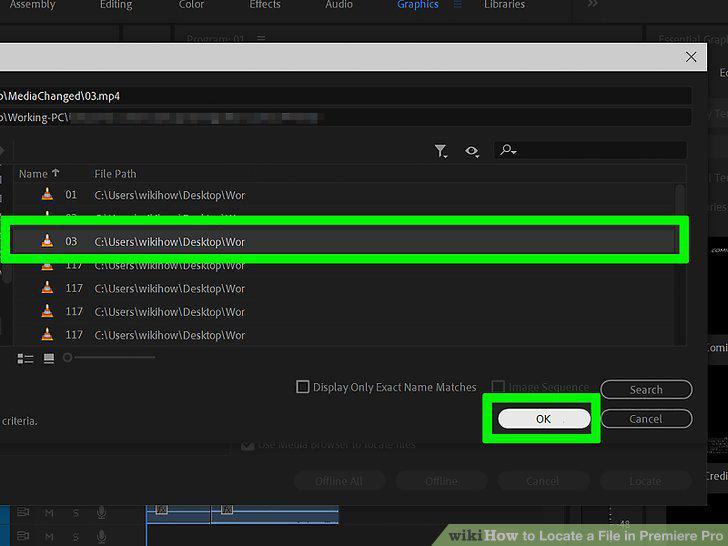Expand the workspace overflow chevrons
The width and height of the screenshot is (728, 546).
(x=592, y=4)
